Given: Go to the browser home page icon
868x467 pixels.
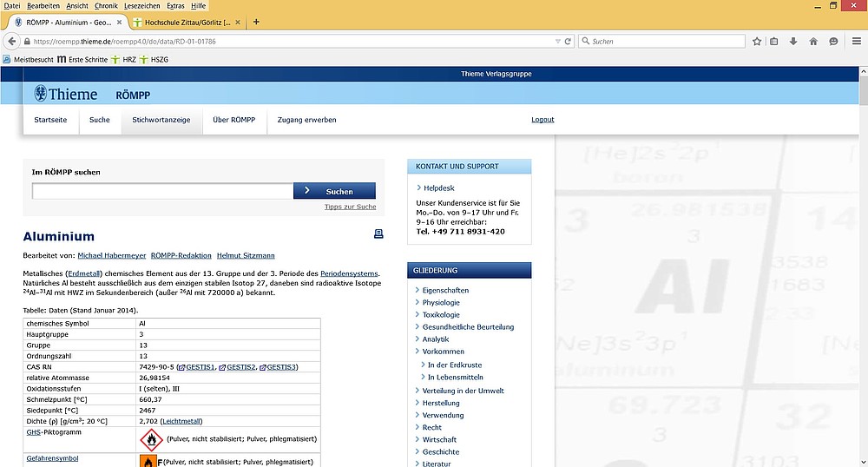Looking at the screenshot, I should coord(813,41).
